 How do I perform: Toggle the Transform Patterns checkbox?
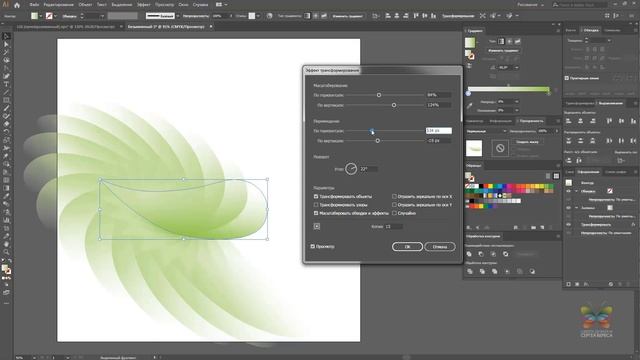click(316, 205)
